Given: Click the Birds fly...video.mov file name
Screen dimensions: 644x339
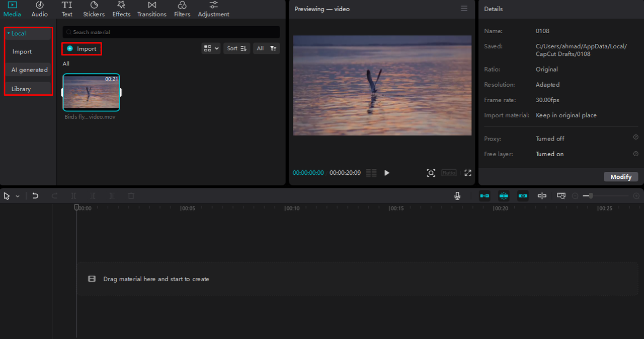Looking at the screenshot, I should pyautogui.click(x=90, y=117).
